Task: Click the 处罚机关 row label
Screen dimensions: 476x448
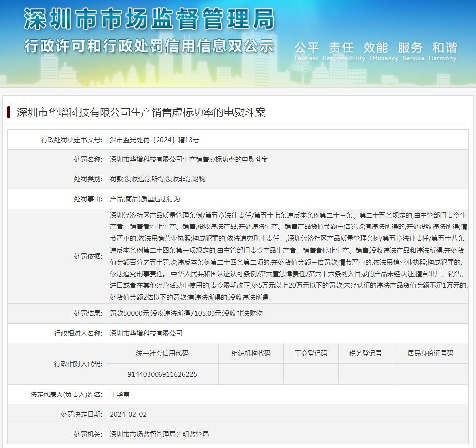Action: pyautogui.click(x=88, y=434)
